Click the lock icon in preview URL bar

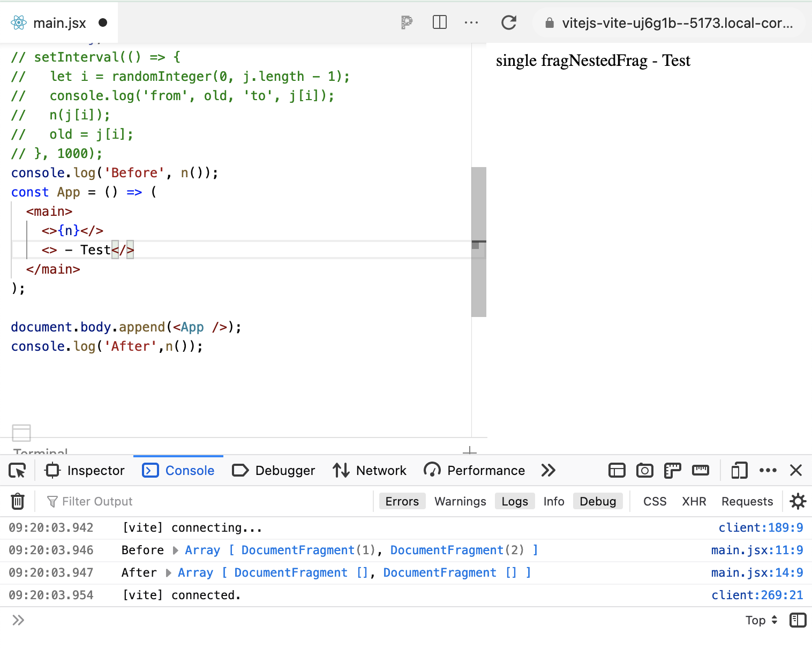(550, 23)
